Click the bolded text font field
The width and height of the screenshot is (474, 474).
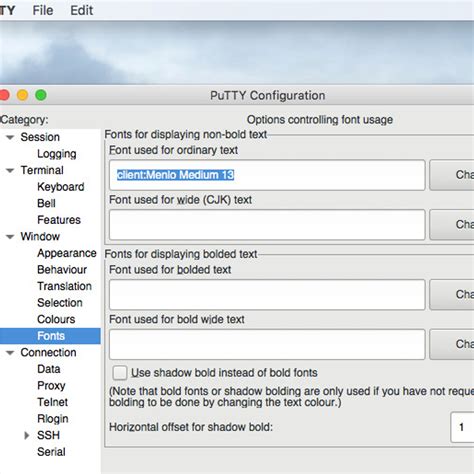pyautogui.click(x=267, y=295)
